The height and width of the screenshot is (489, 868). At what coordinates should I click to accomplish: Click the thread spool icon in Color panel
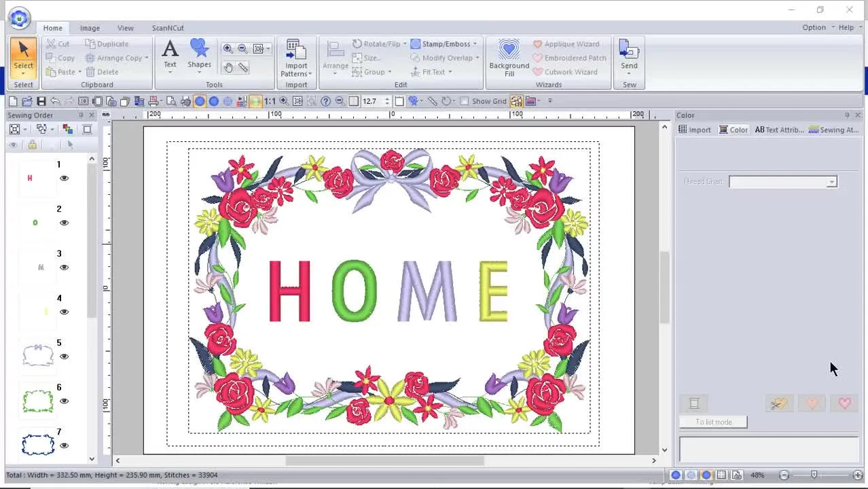tap(694, 403)
